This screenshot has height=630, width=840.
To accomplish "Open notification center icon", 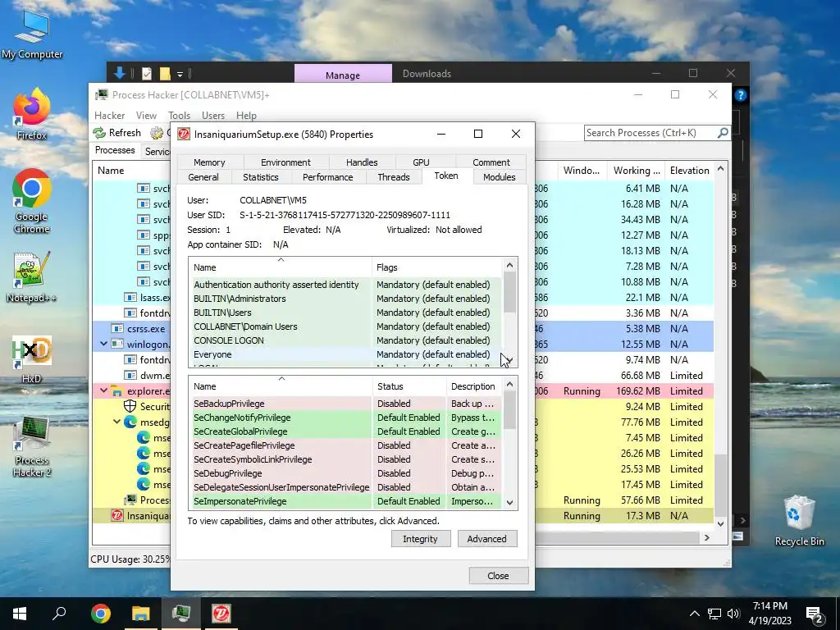I will point(815,614).
